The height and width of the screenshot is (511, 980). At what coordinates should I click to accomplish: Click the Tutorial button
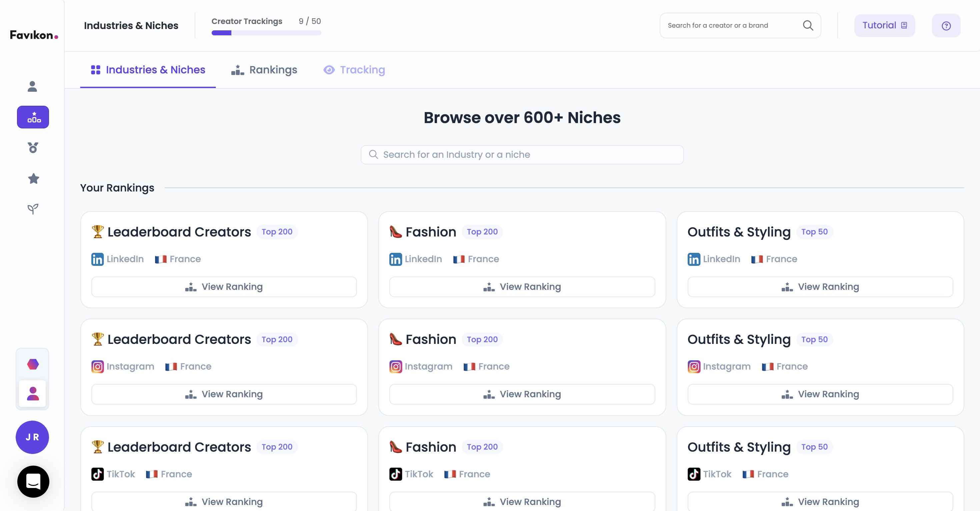pyautogui.click(x=884, y=25)
